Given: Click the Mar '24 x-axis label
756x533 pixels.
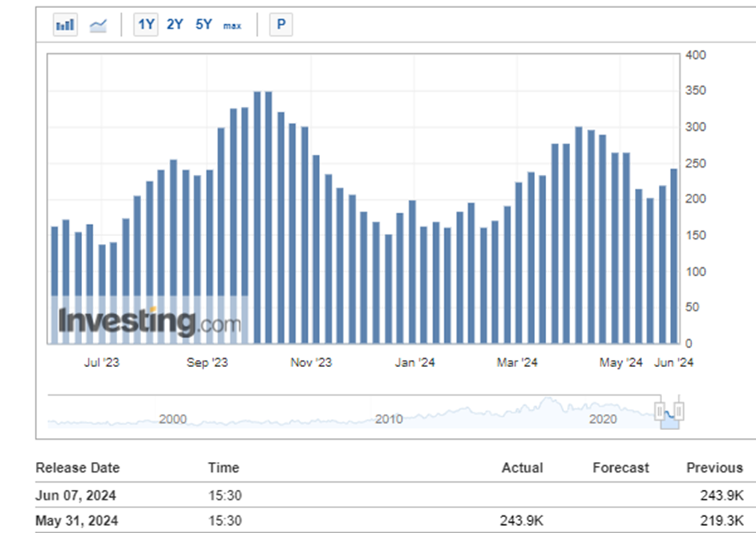Looking at the screenshot, I should 517,362.
